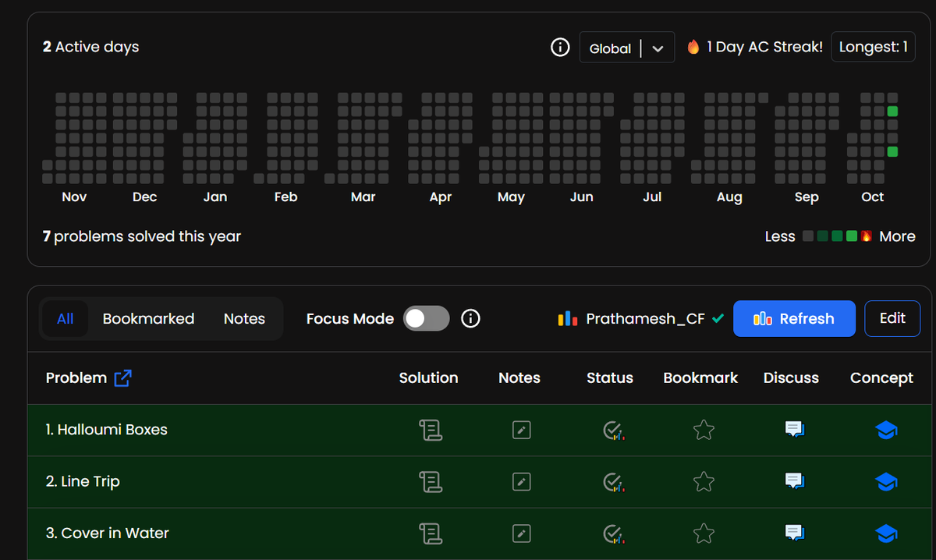Edit notes for Halloumi Boxes
The height and width of the screenshot is (560, 936).
point(522,430)
